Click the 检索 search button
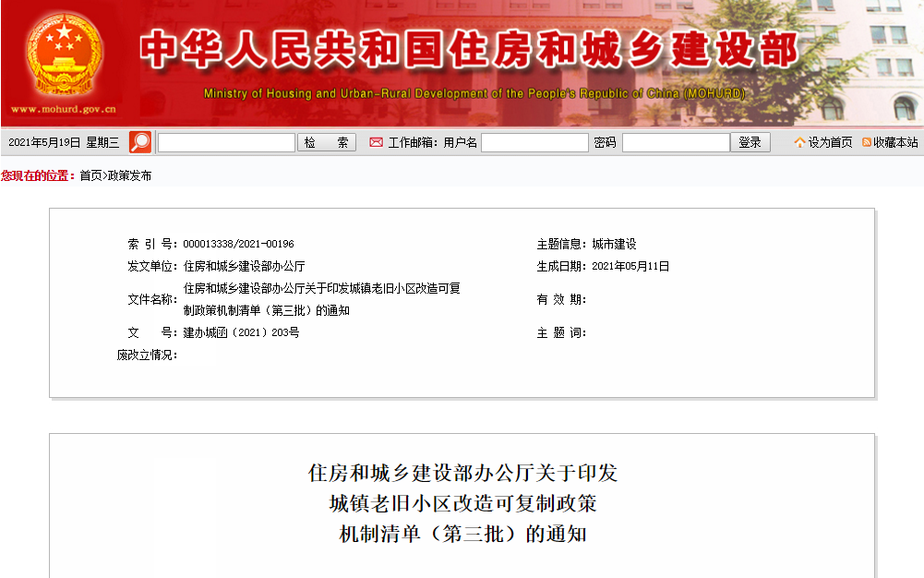The width and height of the screenshot is (924, 578). point(327,142)
